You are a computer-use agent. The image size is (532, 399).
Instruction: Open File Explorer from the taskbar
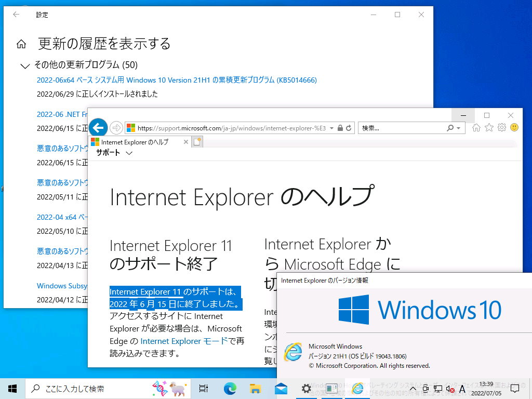click(x=255, y=389)
